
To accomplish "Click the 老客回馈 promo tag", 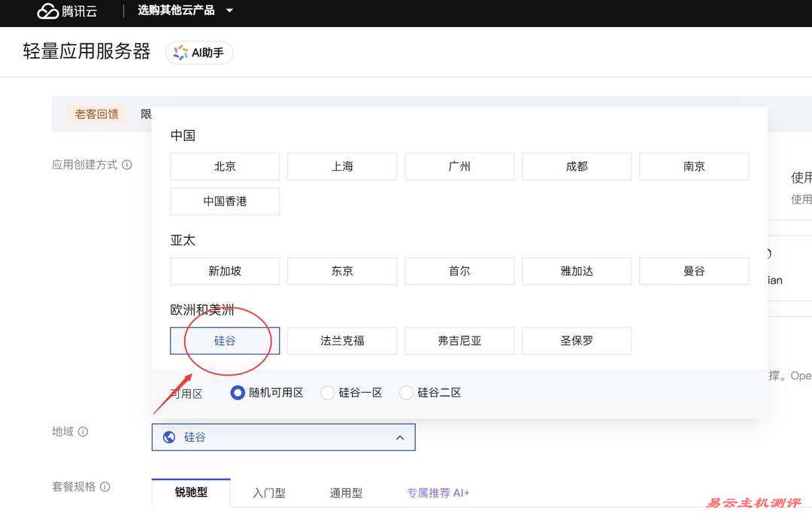I will click(96, 114).
